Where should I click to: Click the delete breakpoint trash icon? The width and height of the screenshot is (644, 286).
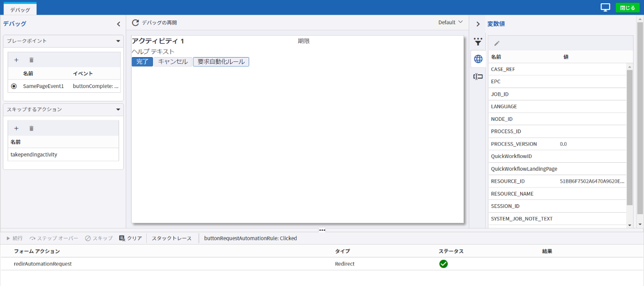pyautogui.click(x=31, y=60)
